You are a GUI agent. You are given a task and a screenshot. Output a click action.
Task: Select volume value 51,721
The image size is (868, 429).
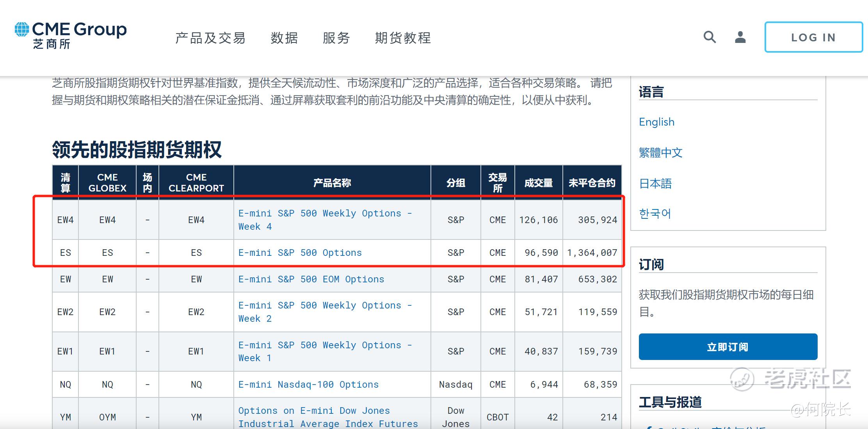[541, 312]
